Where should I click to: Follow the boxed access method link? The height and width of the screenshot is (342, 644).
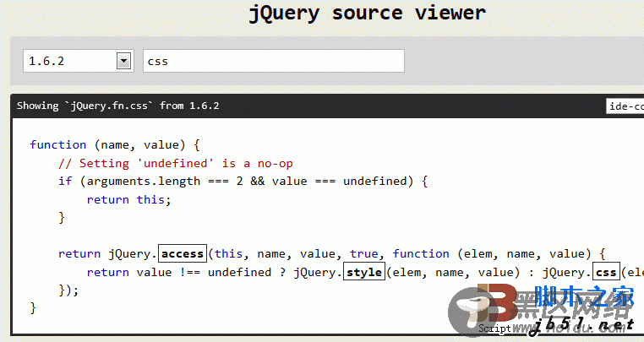click(183, 253)
